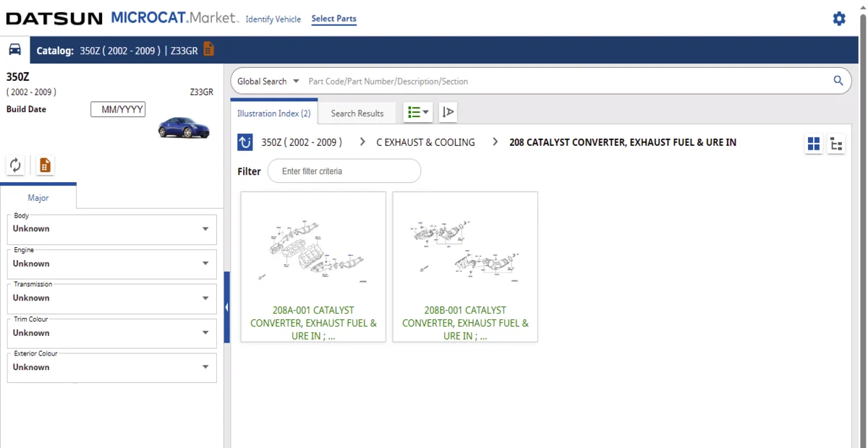Focus the part search input field
Image resolution: width=868 pixels, height=448 pixels.
pos(566,81)
